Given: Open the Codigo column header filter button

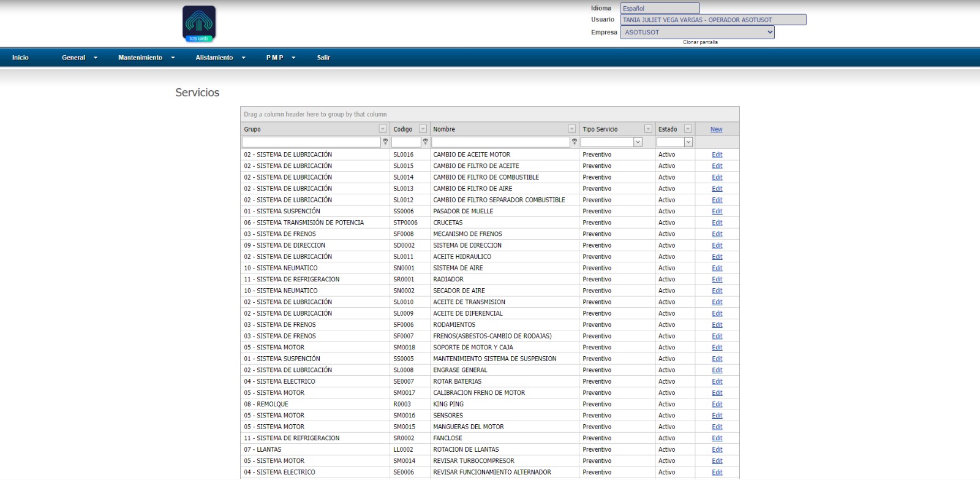Looking at the screenshot, I should pos(423,129).
